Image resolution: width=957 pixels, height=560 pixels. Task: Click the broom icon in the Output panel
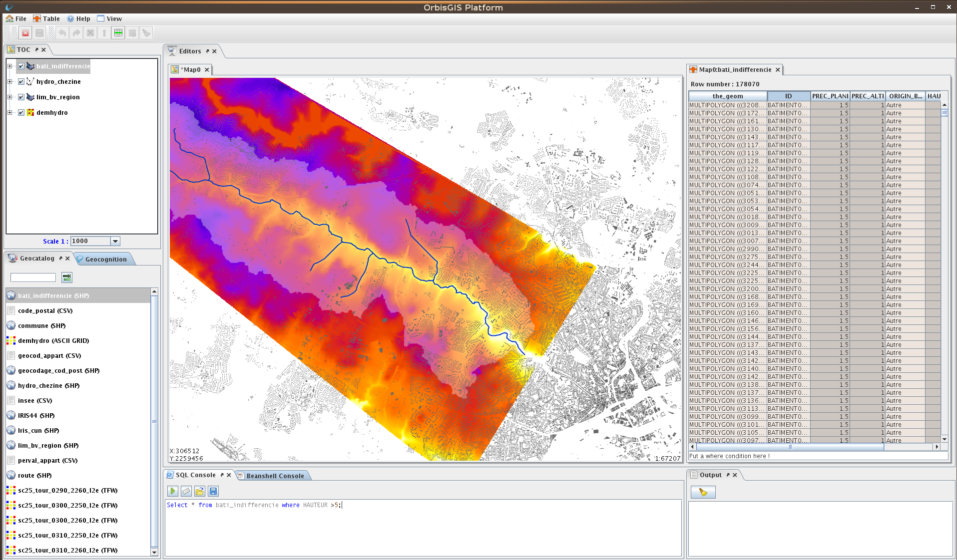pyautogui.click(x=703, y=492)
